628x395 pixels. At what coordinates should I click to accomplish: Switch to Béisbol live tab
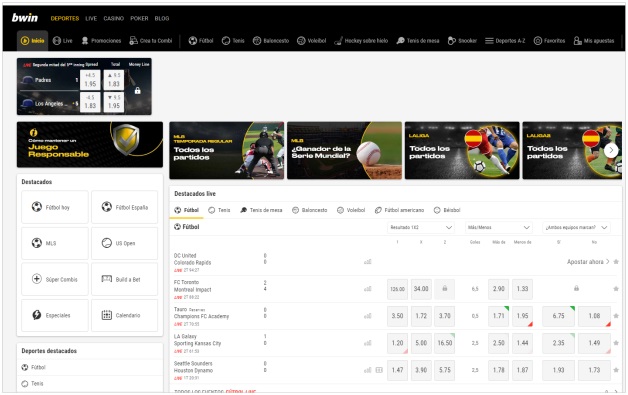(447, 210)
